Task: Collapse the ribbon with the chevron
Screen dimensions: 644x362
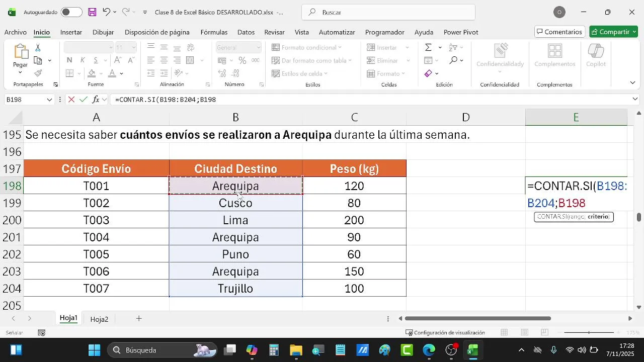Action: [632, 82]
